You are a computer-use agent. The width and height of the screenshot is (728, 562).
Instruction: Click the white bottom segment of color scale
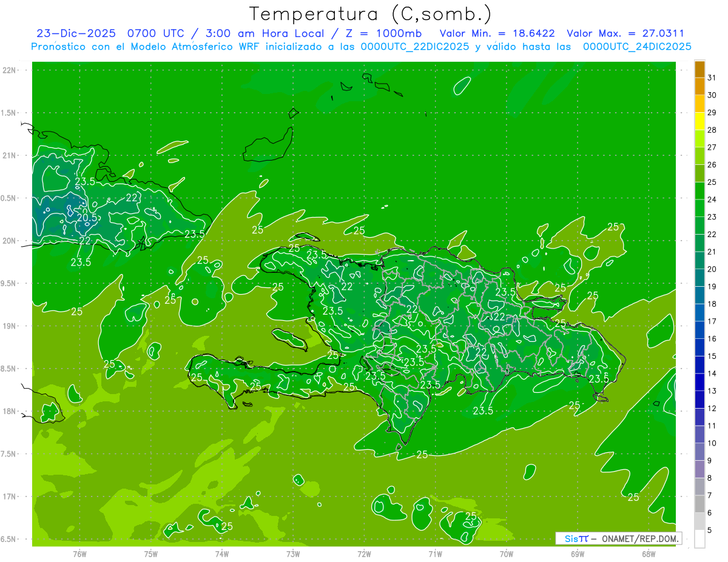point(700,538)
